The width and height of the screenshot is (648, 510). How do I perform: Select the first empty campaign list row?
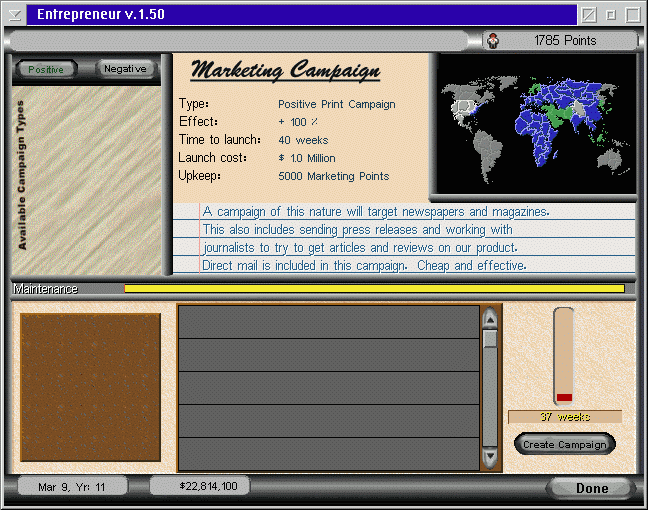[329, 322]
